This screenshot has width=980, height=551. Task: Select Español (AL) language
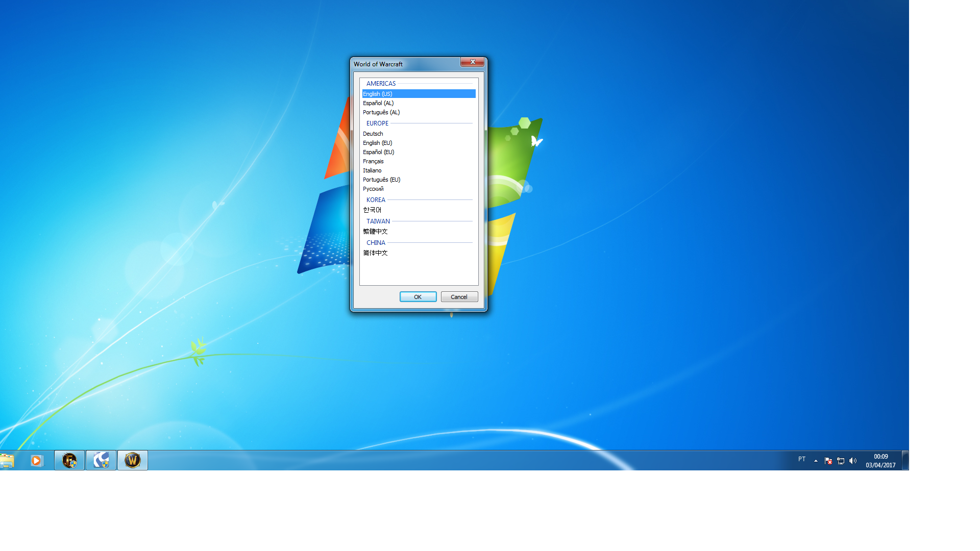tap(419, 103)
